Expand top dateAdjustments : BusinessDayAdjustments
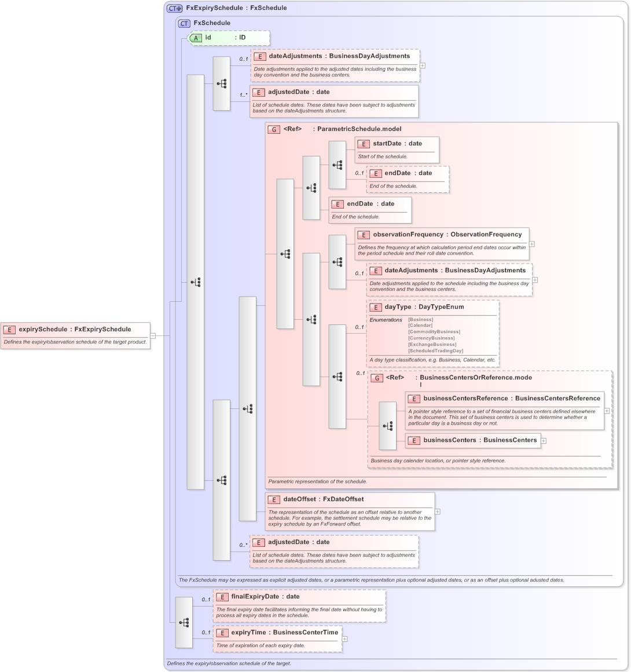Screen dimensions: 631x672 click(423, 65)
